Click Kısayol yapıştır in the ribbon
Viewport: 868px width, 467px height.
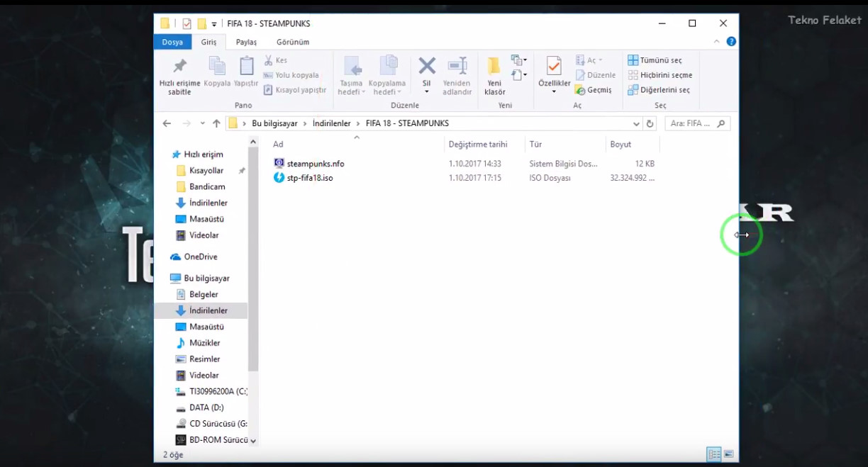pos(294,90)
